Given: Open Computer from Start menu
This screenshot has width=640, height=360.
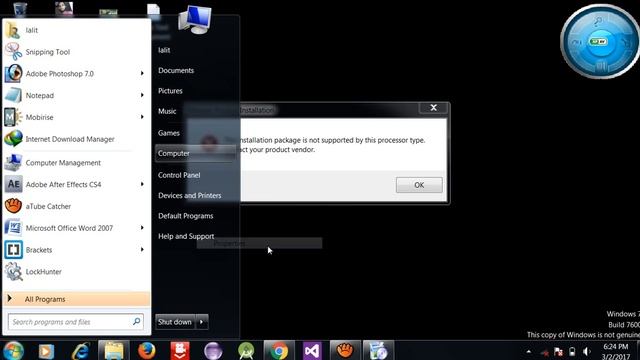Looking at the screenshot, I should click(x=195, y=153).
